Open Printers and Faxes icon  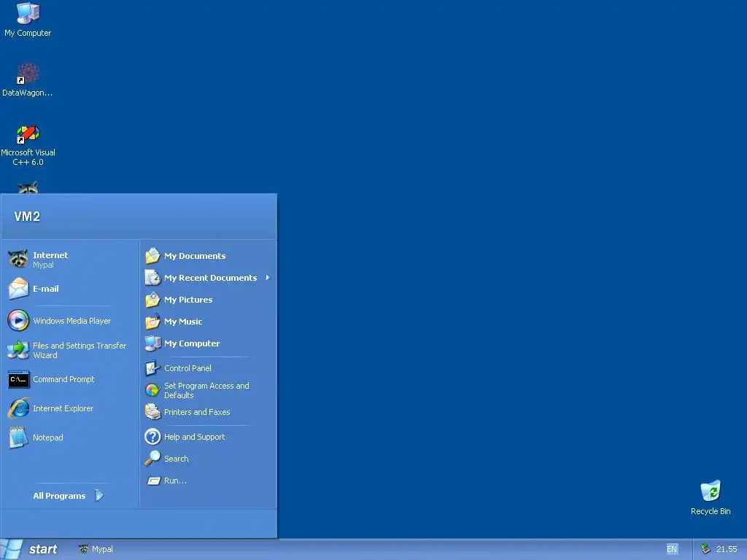(x=152, y=412)
